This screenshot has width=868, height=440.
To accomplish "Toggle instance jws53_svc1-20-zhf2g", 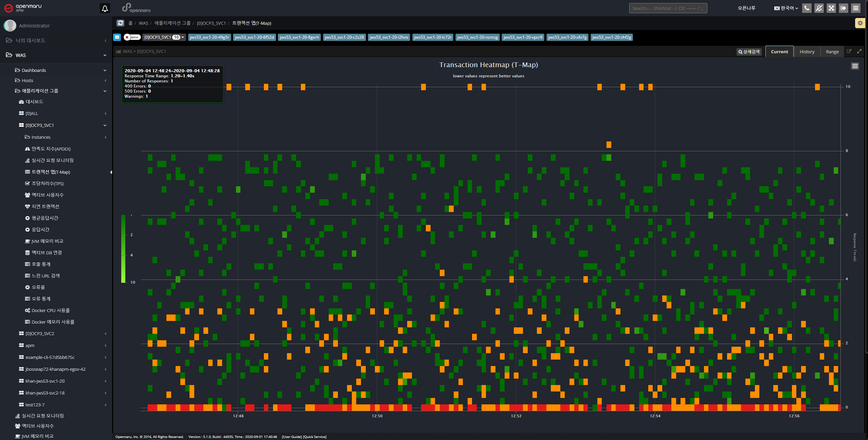I will click(612, 37).
